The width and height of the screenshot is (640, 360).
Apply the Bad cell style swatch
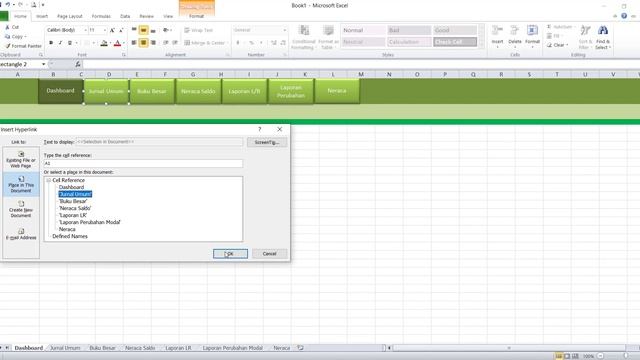point(409,30)
